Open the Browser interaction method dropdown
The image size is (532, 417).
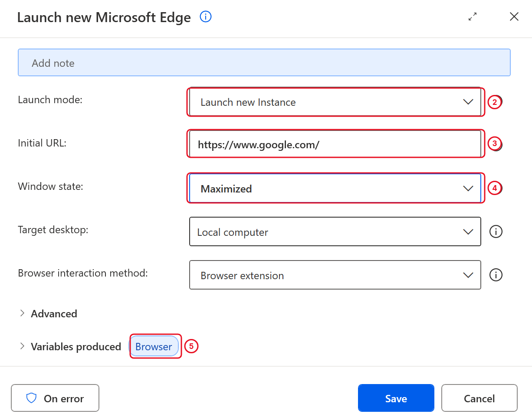coord(335,275)
